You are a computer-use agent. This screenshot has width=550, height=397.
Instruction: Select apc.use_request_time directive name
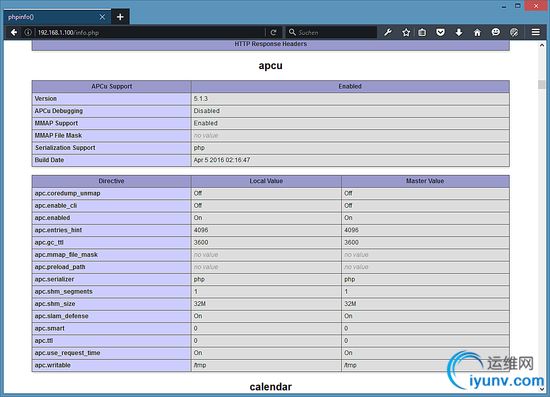[x=67, y=353]
